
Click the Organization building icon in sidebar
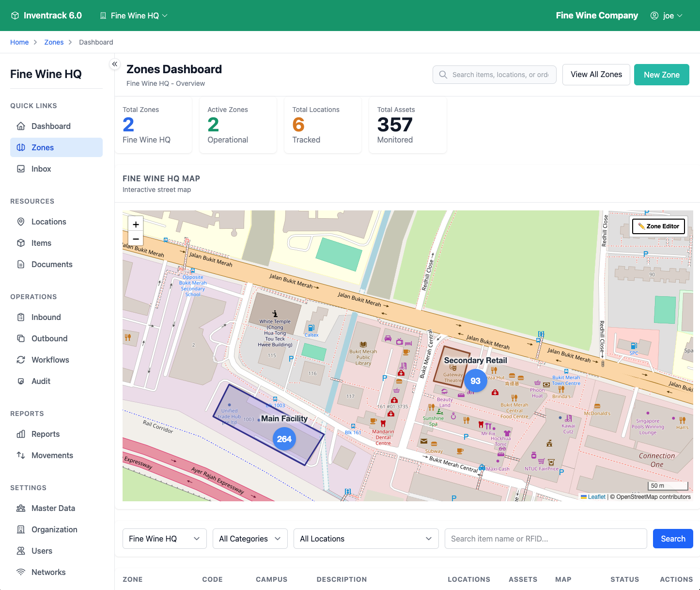click(x=21, y=529)
